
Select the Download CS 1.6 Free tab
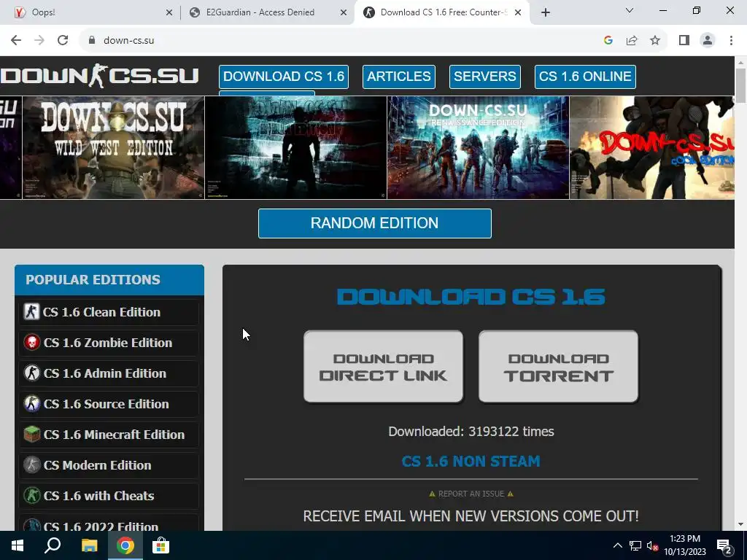[441, 13]
